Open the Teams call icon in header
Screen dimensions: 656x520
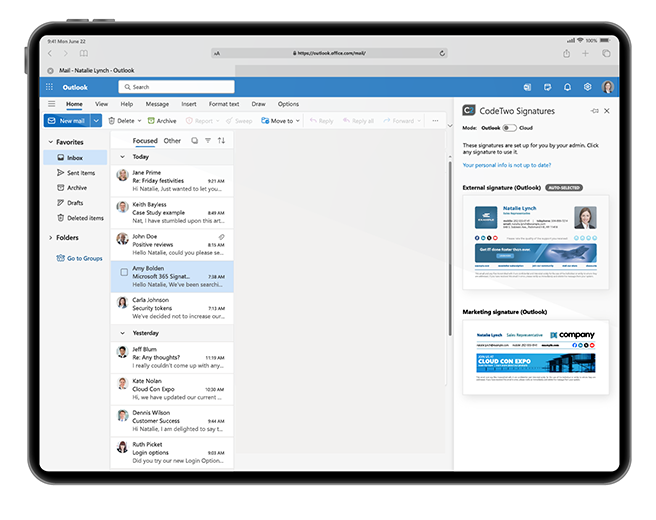527,87
